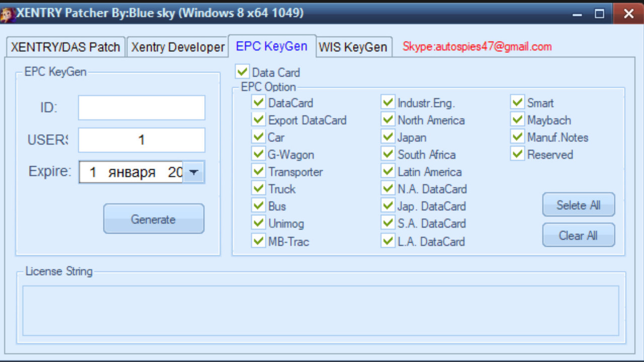644x362 pixels.
Task: Click the Clear All button
Action: (579, 235)
